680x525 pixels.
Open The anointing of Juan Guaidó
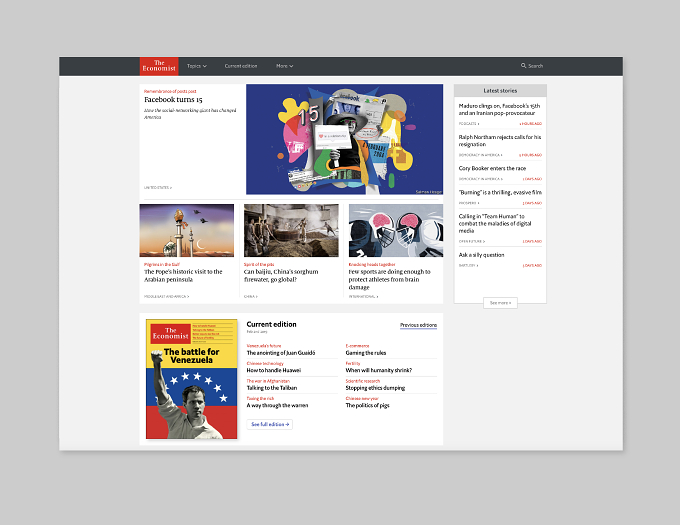click(x=281, y=353)
